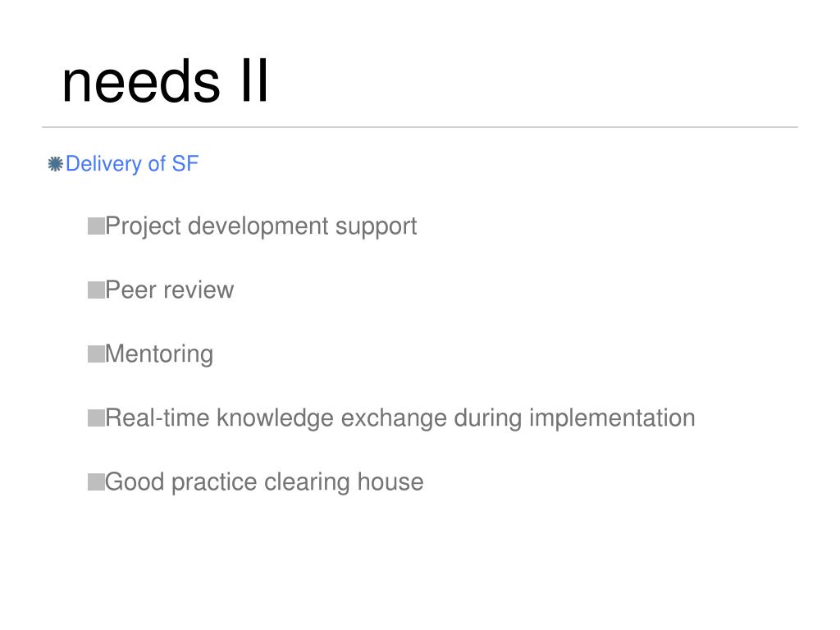Click the Roman numeral II in the title
The height and width of the screenshot is (630, 840).
(254, 80)
